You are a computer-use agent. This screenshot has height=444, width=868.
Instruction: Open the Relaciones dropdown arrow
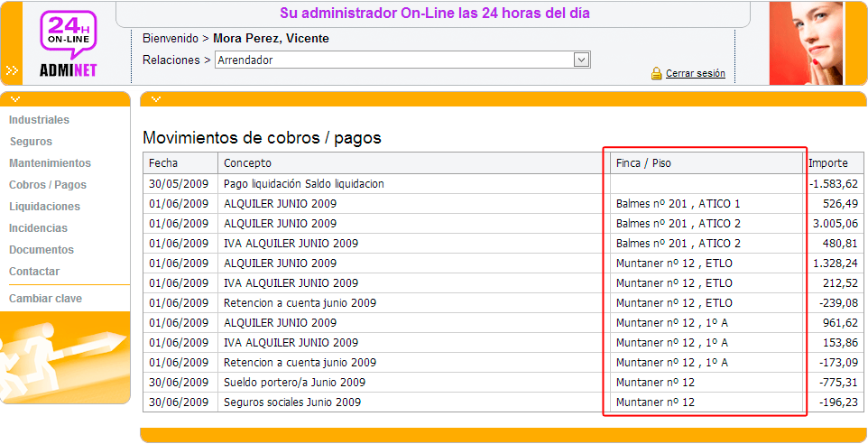(x=582, y=60)
